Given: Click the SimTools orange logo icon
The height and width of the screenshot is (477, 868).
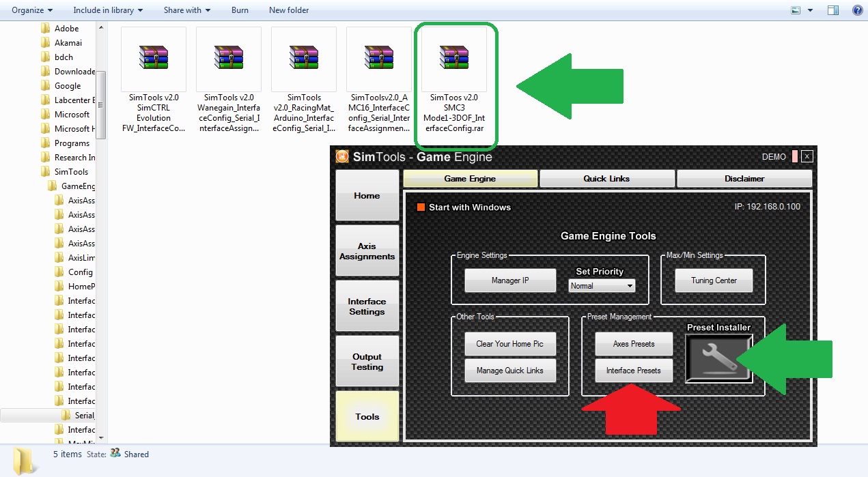Looking at the screenshot, I should coord(342,156).
